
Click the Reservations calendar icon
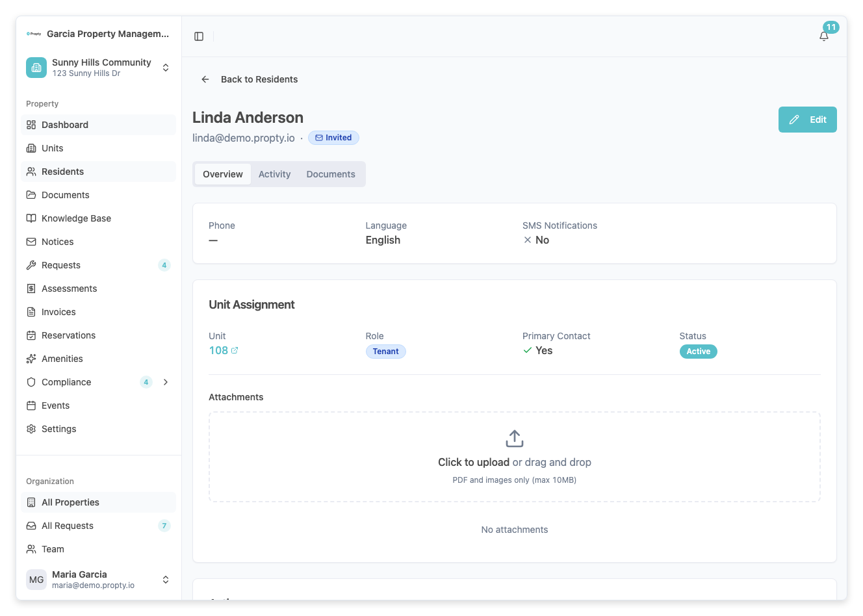click(31, 335)
